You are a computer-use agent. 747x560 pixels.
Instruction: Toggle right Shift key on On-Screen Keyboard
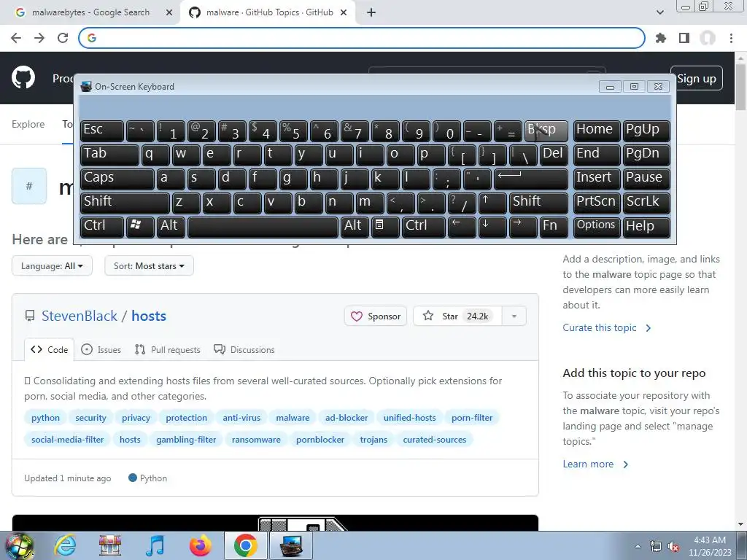point(538,203)
